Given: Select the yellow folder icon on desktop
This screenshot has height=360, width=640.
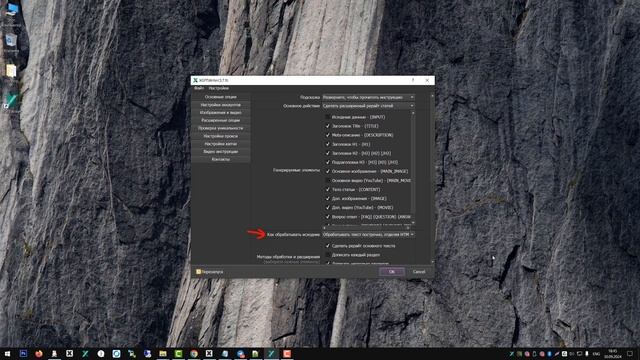Looking at the screenshot, I should pyautogui.click(x=11, y=71).
